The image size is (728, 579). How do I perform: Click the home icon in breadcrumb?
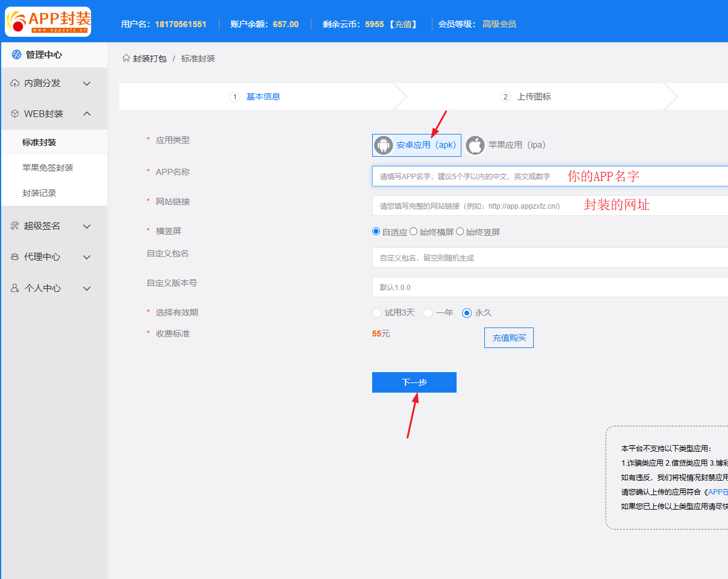coord(126,59)
